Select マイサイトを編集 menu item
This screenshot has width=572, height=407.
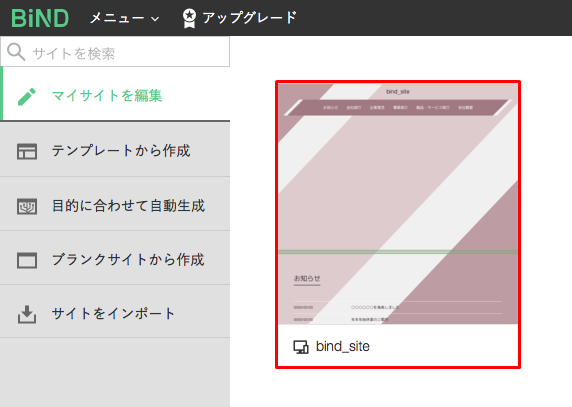pos(115,94)
